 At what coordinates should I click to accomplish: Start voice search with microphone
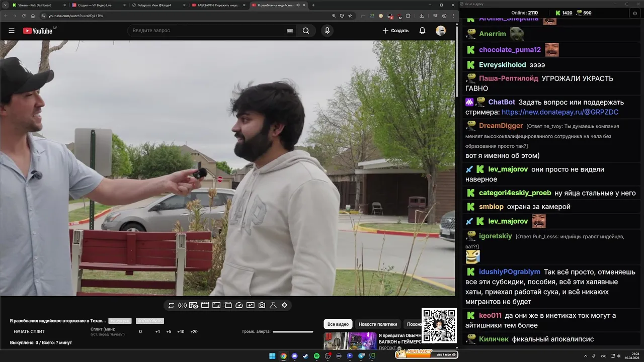tap(327, 31)
